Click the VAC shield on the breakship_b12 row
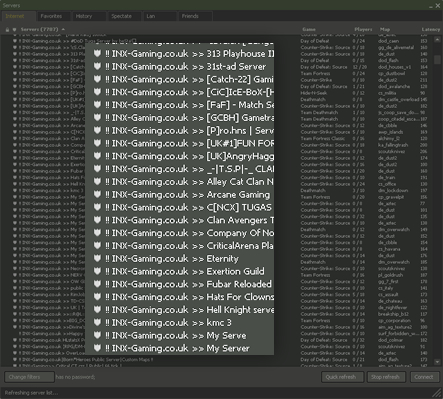443x399 pixels. point(15,314)
